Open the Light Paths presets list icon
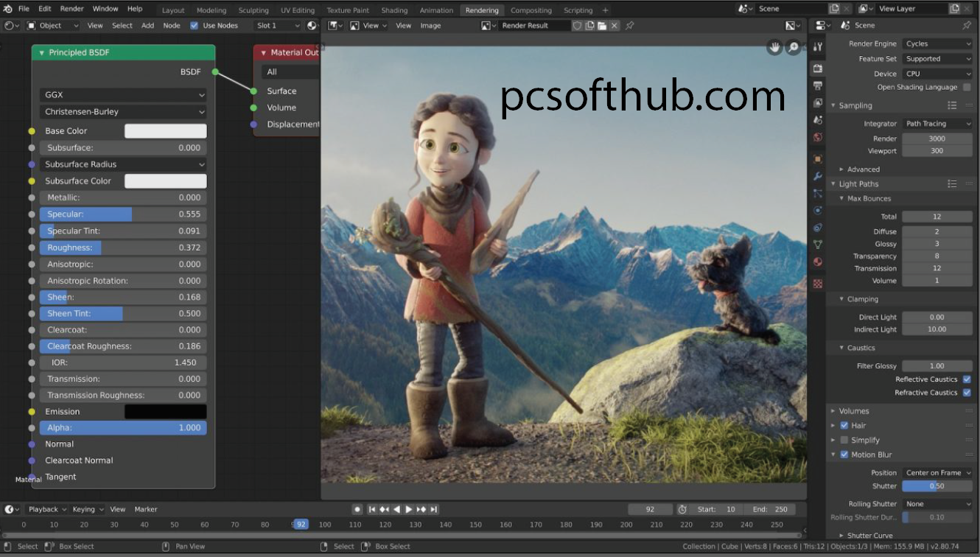This screenshot has width=980, height=557. coord(952,183)
